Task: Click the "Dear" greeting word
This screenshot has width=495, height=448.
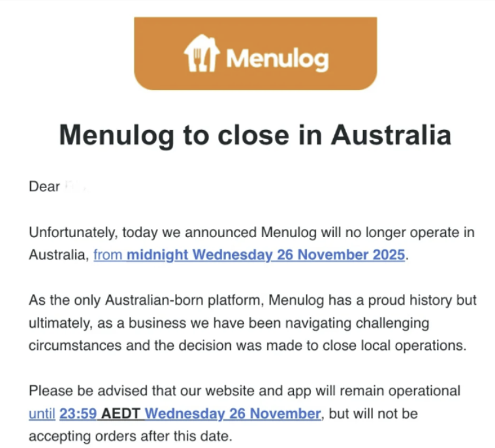Action: click(44, 187)
